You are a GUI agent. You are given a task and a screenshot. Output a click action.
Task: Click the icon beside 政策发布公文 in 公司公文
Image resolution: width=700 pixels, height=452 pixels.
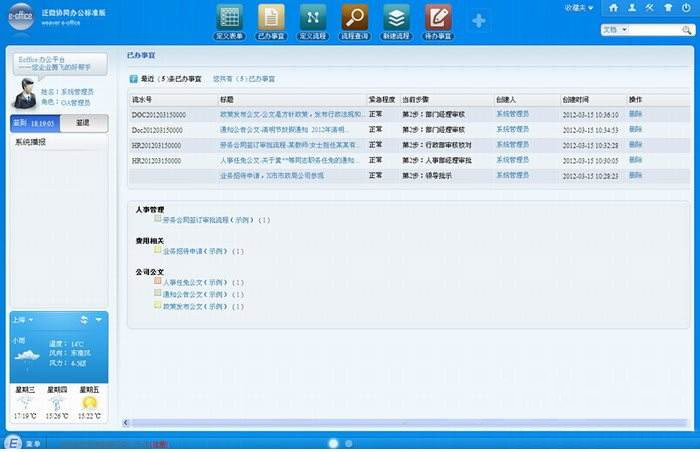click(x=158, y=305)
